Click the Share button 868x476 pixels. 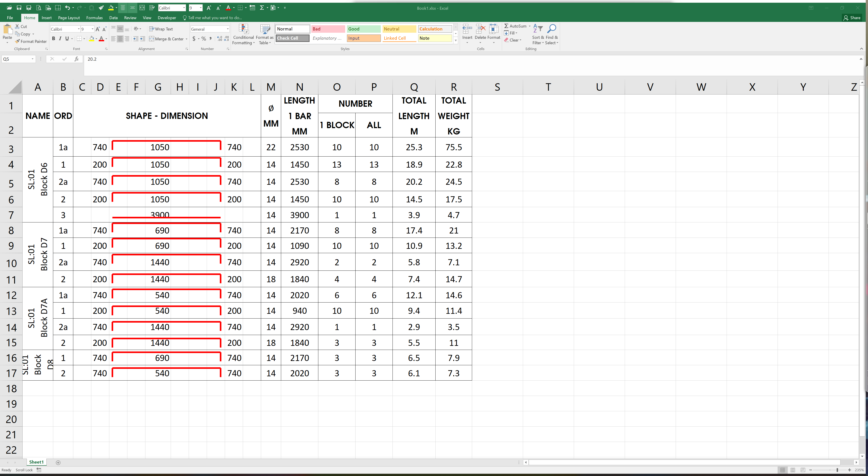tap(852, 18)
